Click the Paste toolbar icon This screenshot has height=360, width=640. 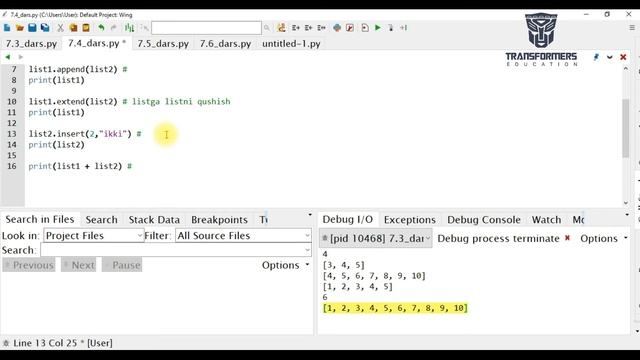coord(86,28)
